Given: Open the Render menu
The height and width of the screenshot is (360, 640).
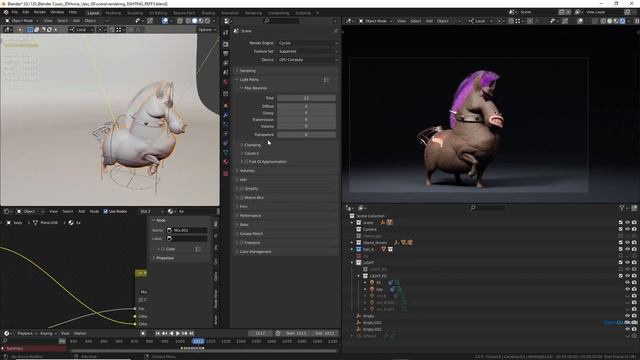Looking at the screenshot, I should click(40, 12).
